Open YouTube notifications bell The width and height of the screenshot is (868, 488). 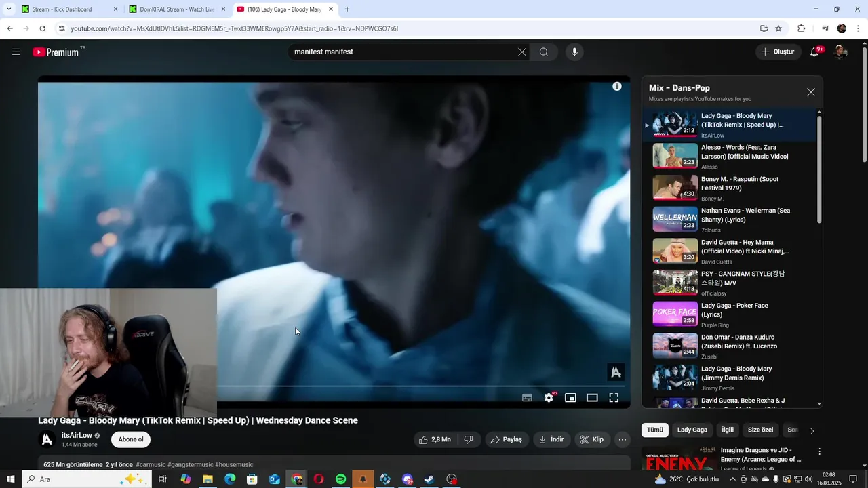815,52
